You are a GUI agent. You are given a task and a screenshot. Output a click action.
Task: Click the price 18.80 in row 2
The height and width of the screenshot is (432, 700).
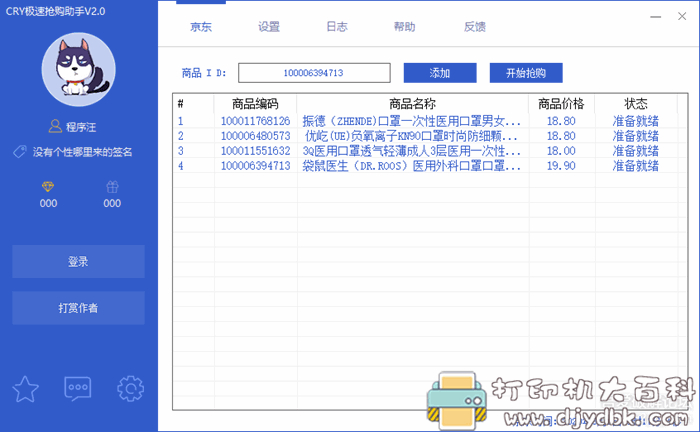point(561,136)
